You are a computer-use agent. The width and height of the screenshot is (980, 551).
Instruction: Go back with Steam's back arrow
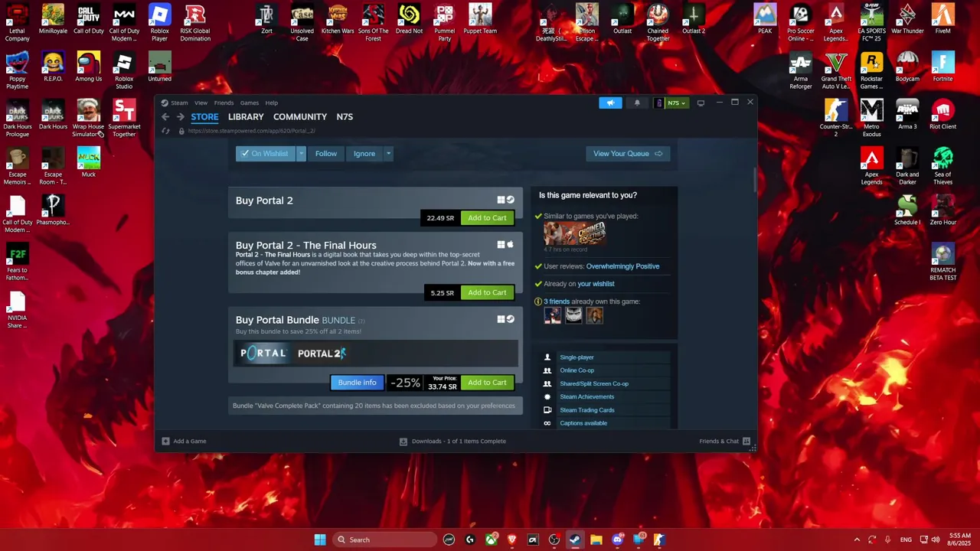coord(165,117)
